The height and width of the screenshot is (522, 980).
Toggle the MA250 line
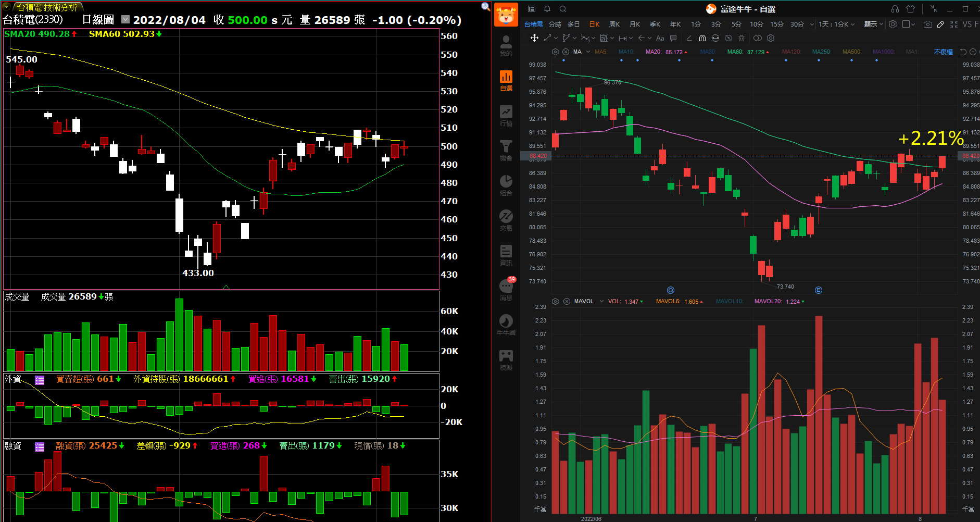(x=822, y=52)
